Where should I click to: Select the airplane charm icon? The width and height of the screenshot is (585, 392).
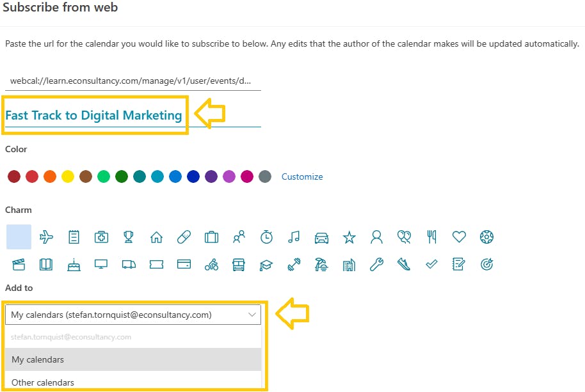pyautogui.click(x=47, y=237)
